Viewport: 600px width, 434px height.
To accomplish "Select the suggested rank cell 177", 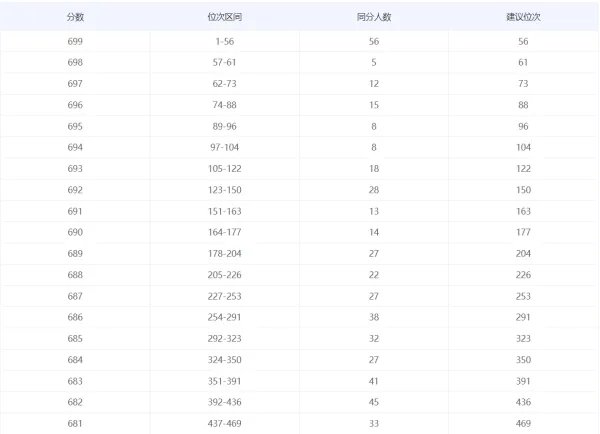I will click(523, 232).
